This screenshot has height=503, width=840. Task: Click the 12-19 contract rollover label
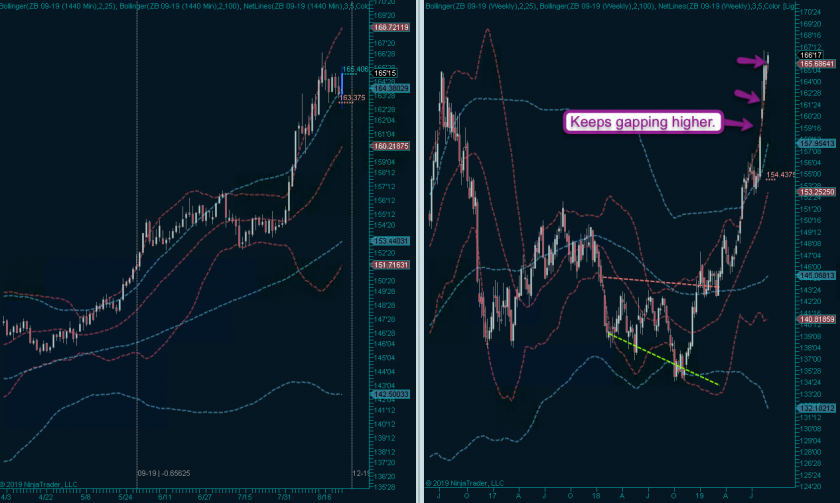(361, 474)
